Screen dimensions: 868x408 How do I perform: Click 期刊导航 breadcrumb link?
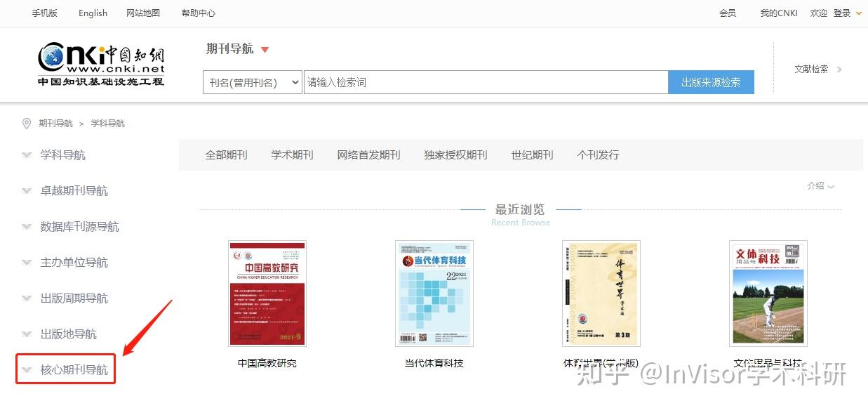click(55, 124)
